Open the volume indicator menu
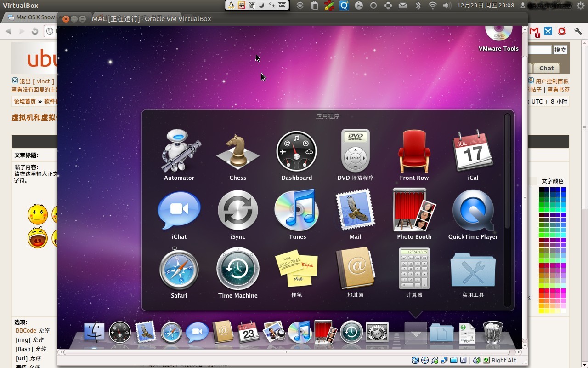Viewport: 588px width, 368px height. 447,6
